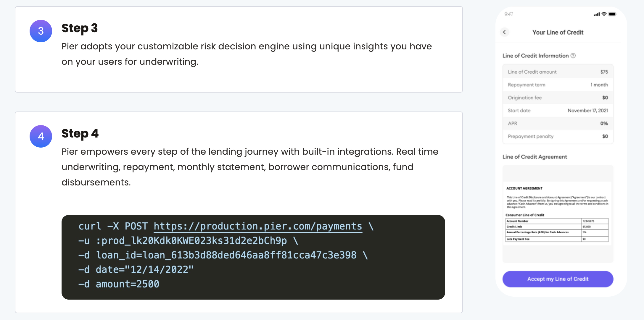This screenshot has width=644, height=320.
Task: Click the back chevron in phone mockup
Action: pyautogui.click(x=505, y=32)
